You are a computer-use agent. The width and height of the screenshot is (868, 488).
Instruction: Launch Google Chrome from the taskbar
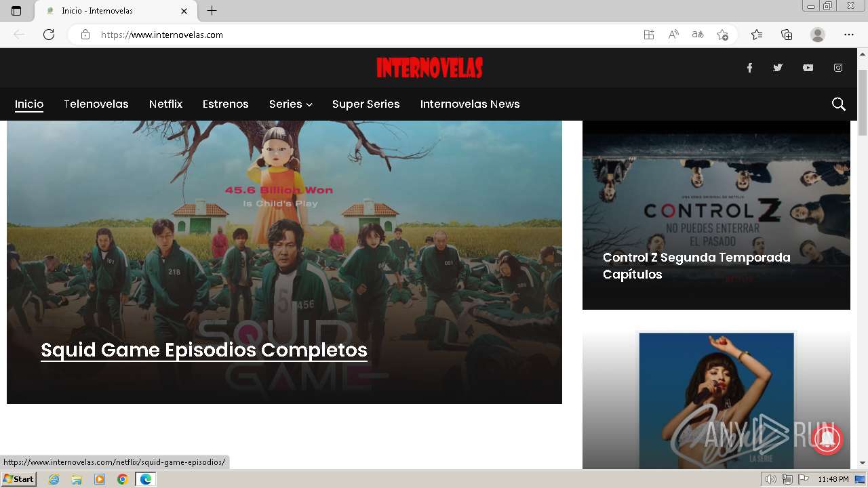[123, 479]
